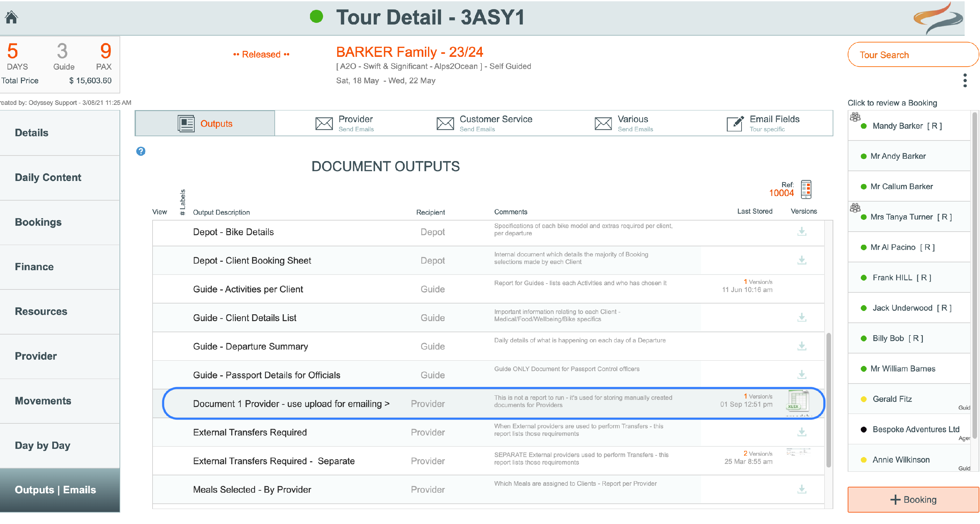This screenshot has height=524, width=980.
Task: Open the XLSX file for Document 1 Provider
Action: click(798, 401)
